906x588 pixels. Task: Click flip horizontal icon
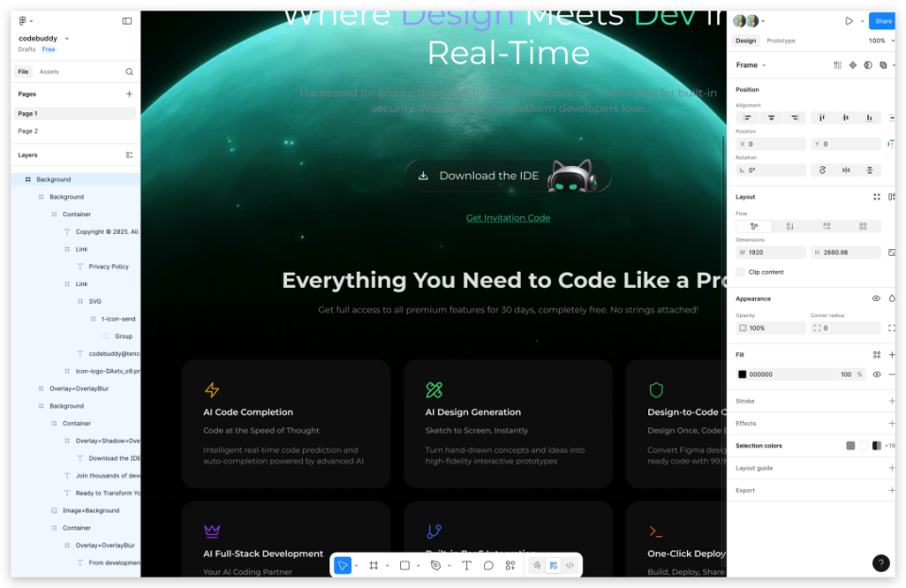pyautogui.click(x=846, y=170)
